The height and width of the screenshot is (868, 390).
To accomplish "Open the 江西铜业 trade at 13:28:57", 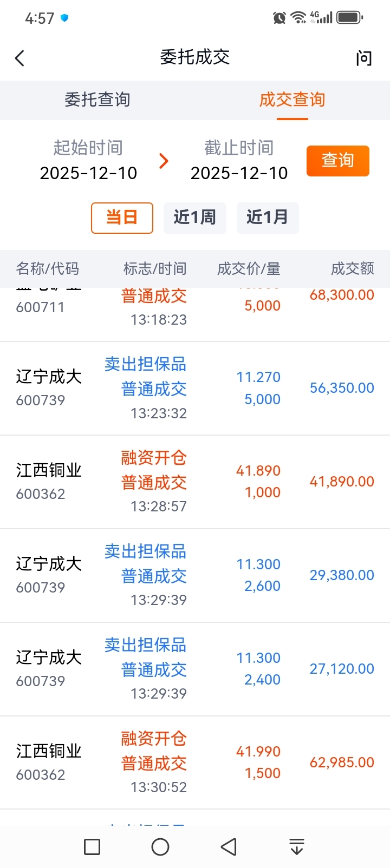I will point(195,482).
